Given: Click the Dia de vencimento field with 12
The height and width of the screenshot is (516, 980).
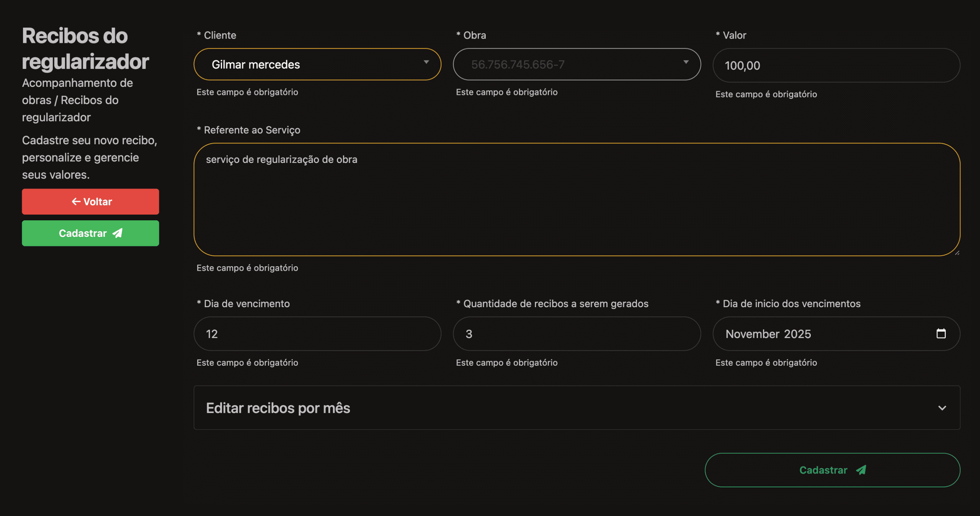Looking at the screenshot, I should (x=317, y=334).
